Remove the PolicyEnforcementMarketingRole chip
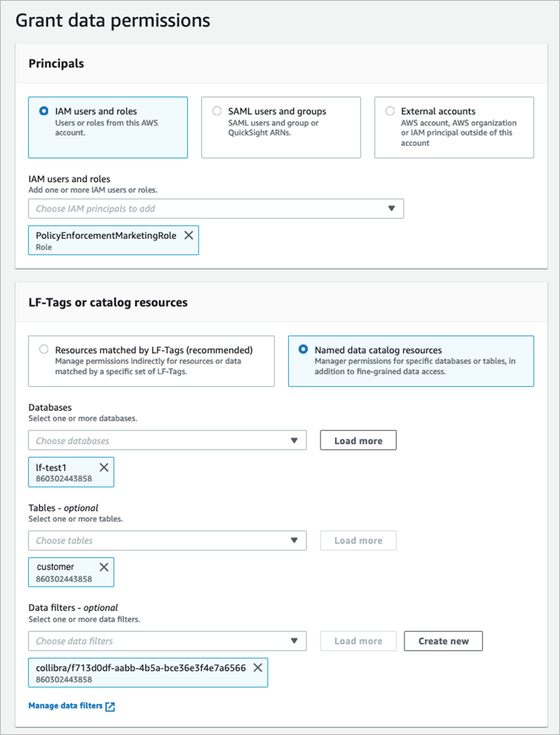This screenshot has width=560, height=735. [189, 235]
